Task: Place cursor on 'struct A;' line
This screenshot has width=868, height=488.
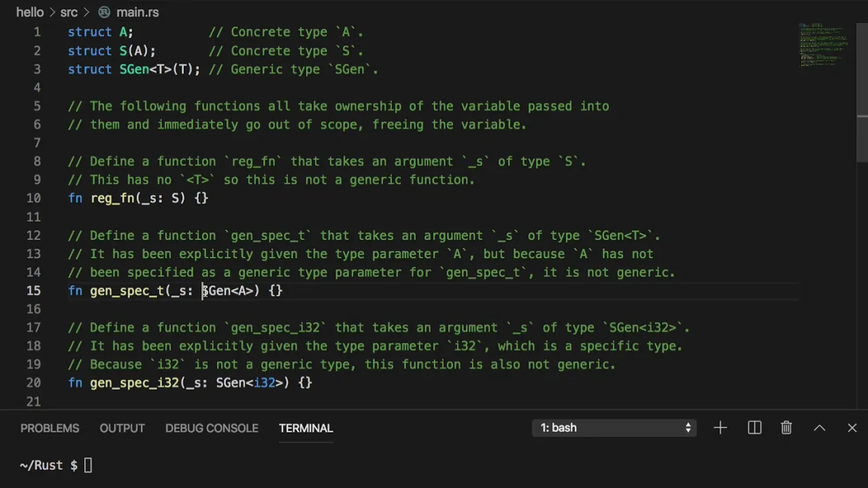Action: click(x=100, y=32)
